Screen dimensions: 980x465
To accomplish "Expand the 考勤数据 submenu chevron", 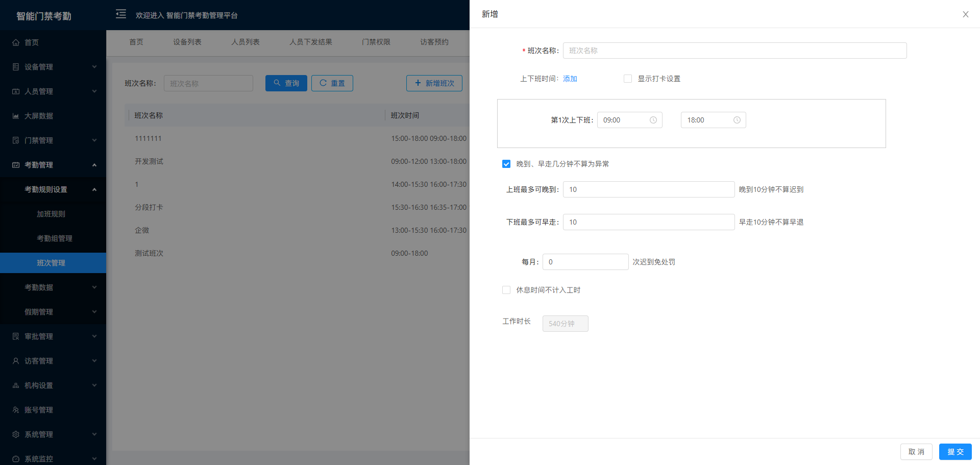I will 94,287.
